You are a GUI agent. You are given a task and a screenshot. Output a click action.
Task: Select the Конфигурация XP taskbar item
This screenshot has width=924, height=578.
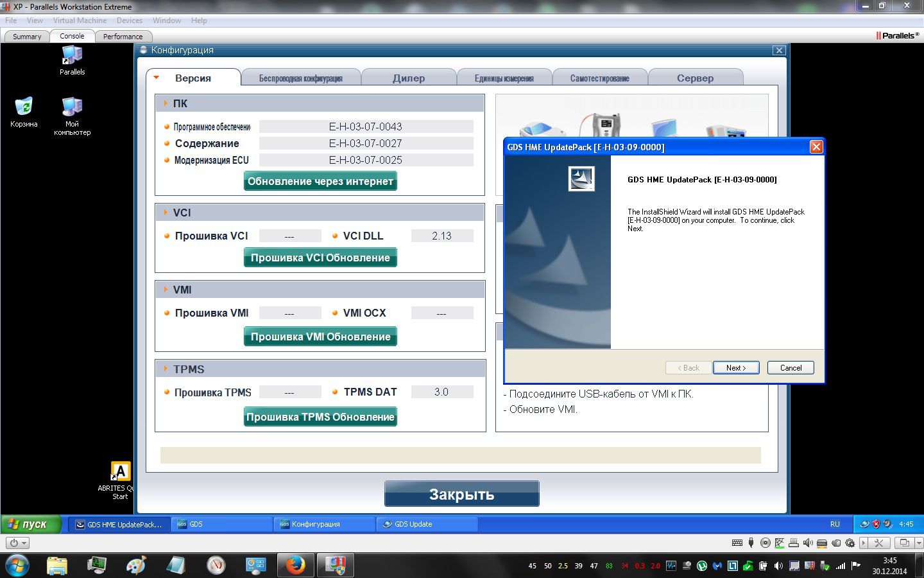coord(324,524)
